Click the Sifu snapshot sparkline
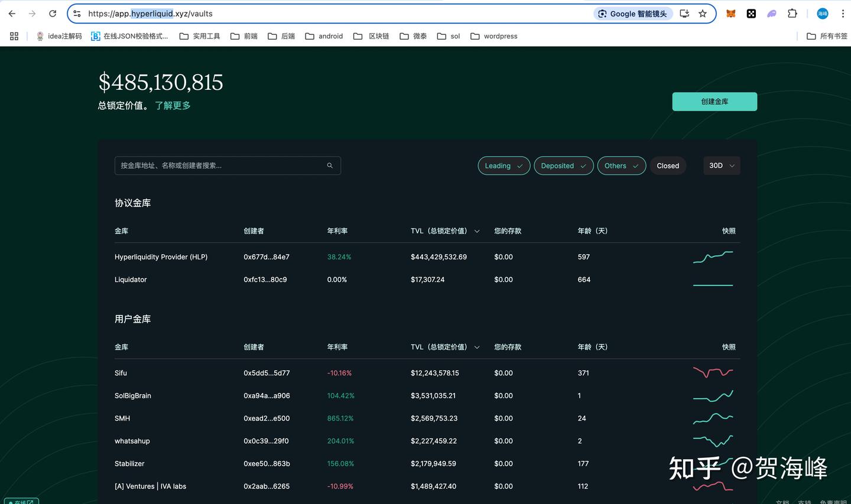The height and width of the screenshot is (504, 851). point(713,372)
